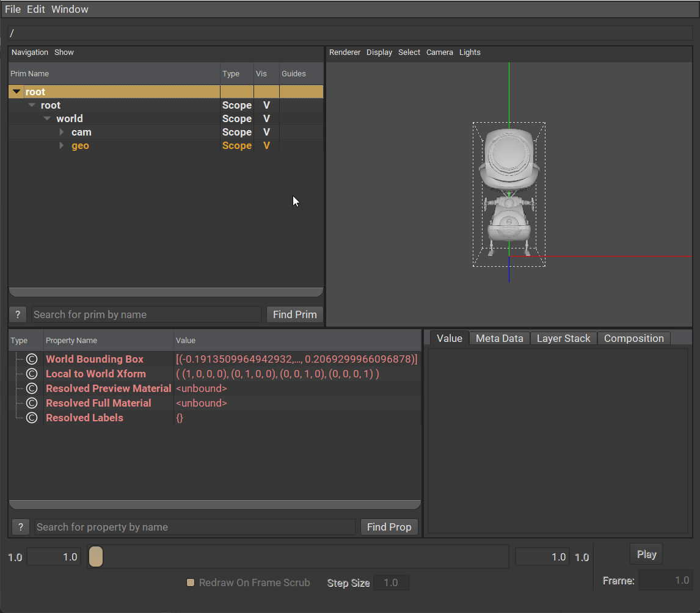The width and height of the screenshot is (700, 613).
Task: Click the icon beside Resolved Labels
Action: 32,418
